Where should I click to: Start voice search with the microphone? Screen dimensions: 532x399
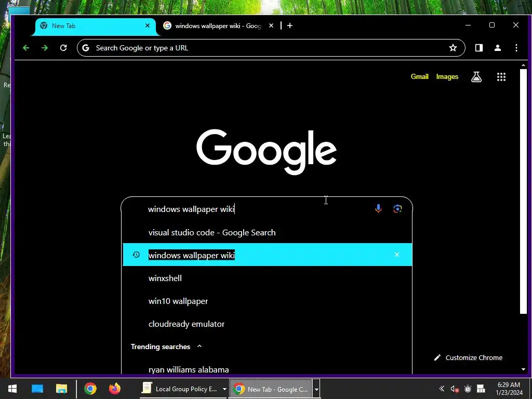(378, 209)
